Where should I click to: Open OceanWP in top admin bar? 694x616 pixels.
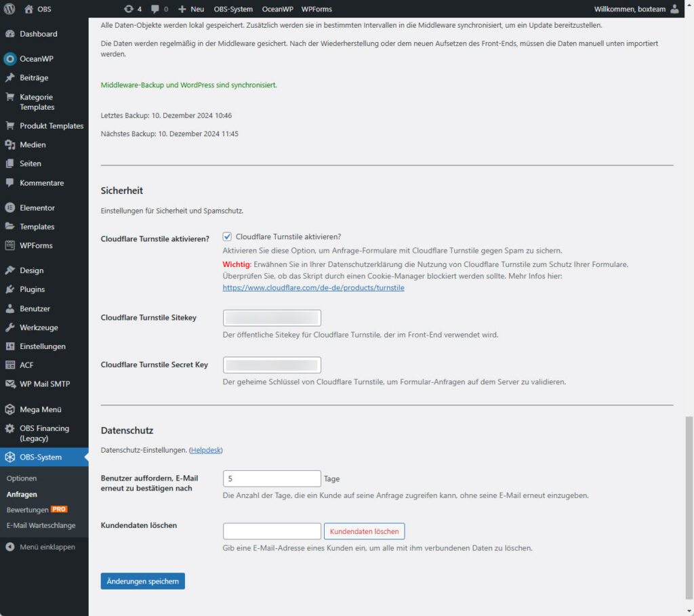tap(277, 9)
